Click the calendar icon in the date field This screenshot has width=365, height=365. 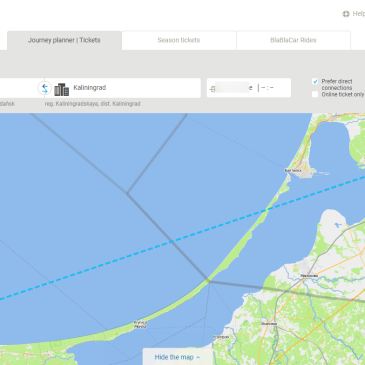click(212, 89)
